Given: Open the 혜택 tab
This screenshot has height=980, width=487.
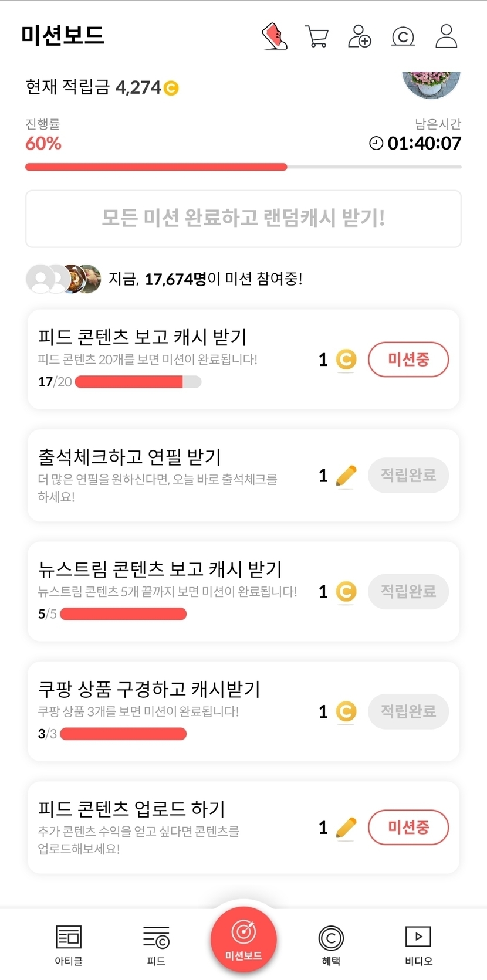Looking at the screenshot, I should (331, 944).
